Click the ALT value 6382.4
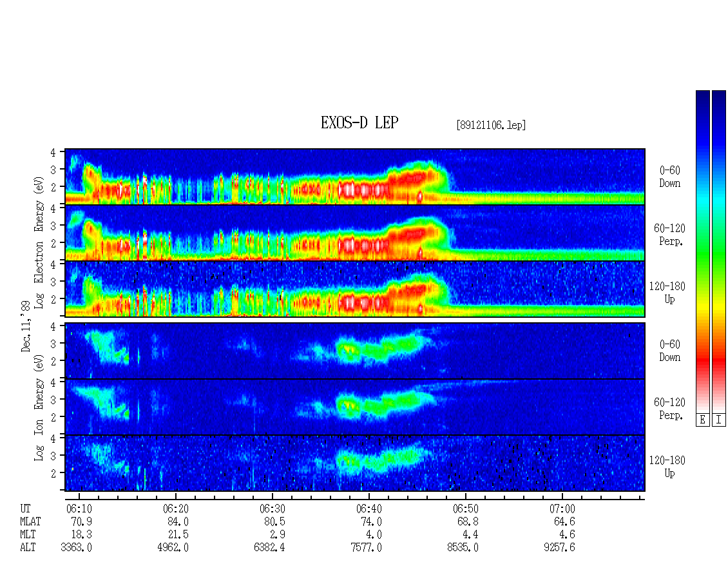This screenshot has width=728, height=564. [269, 548]
